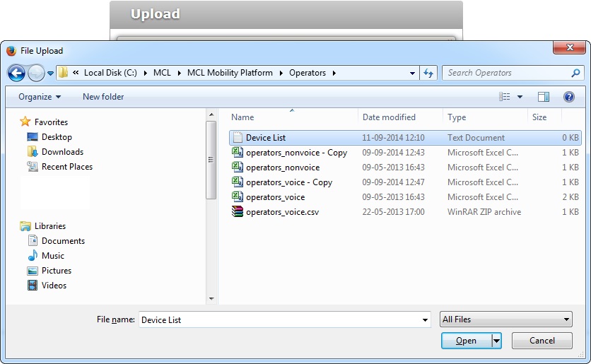
Task: Open the Music library
Action: [x=53, y=256]
